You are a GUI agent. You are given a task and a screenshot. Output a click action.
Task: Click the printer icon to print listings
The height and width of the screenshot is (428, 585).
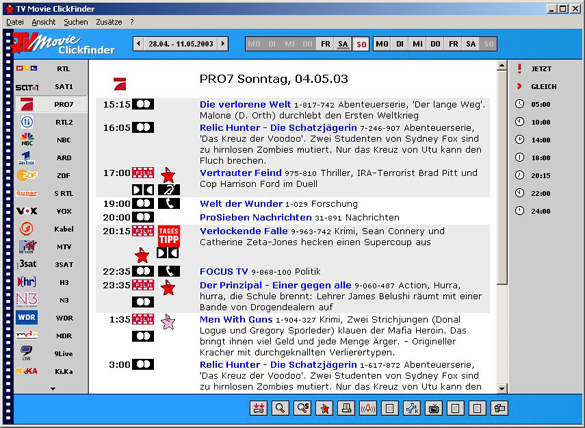[346, 408]
